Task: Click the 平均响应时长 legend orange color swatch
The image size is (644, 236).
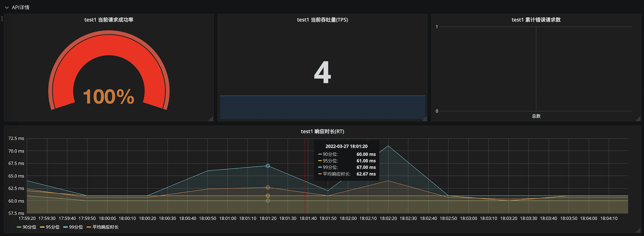Action: click(89, 227)
